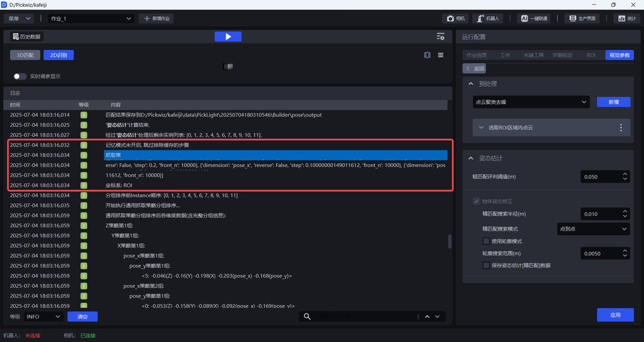Open the camera (相机) panel
This screenshot has width=644, height=342.
pyautogui.click(x=456, y=19)
